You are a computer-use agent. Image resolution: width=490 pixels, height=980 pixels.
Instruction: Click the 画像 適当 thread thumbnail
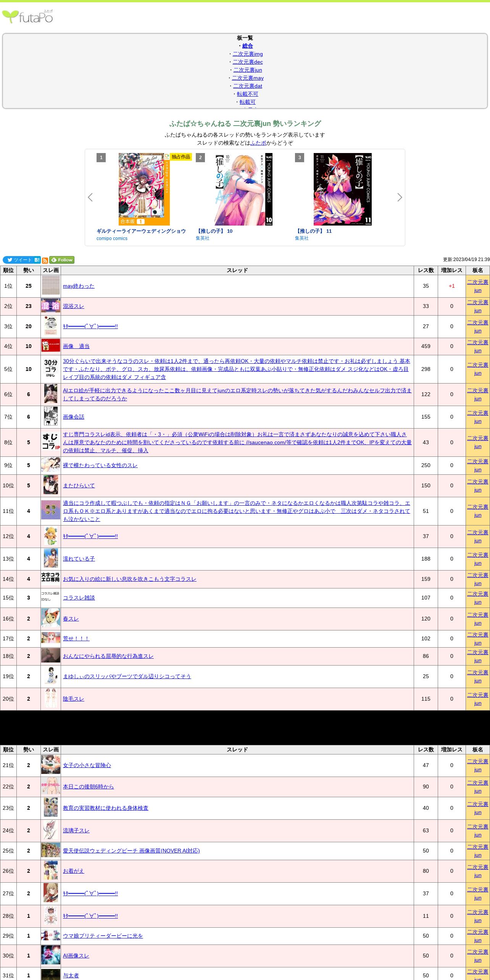click(x=51, y=346)
